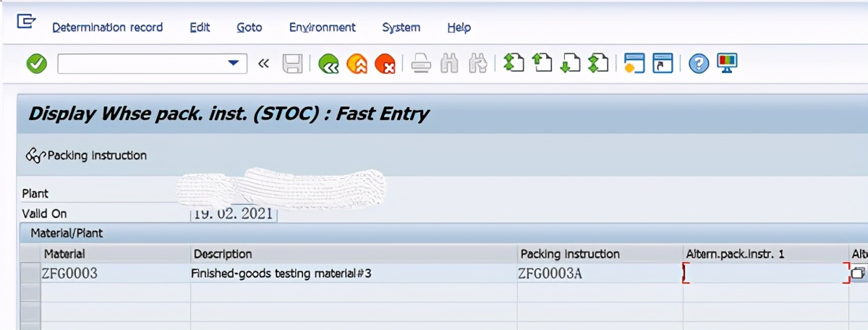Image resolution: width=868 pixels, height=330 pixels.
Task: Click the green Enter checkmark icon
Action: pyautogui.click(x=36, y=64)
